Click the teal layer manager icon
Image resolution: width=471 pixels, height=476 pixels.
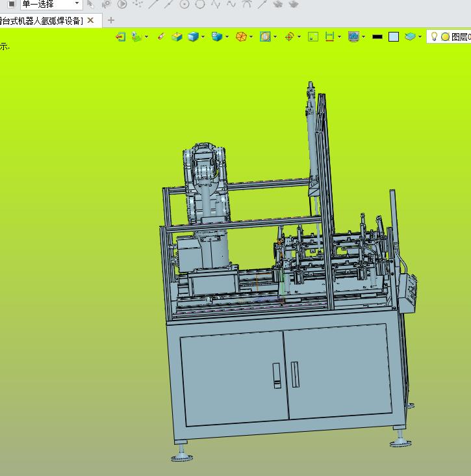(410, 37)
